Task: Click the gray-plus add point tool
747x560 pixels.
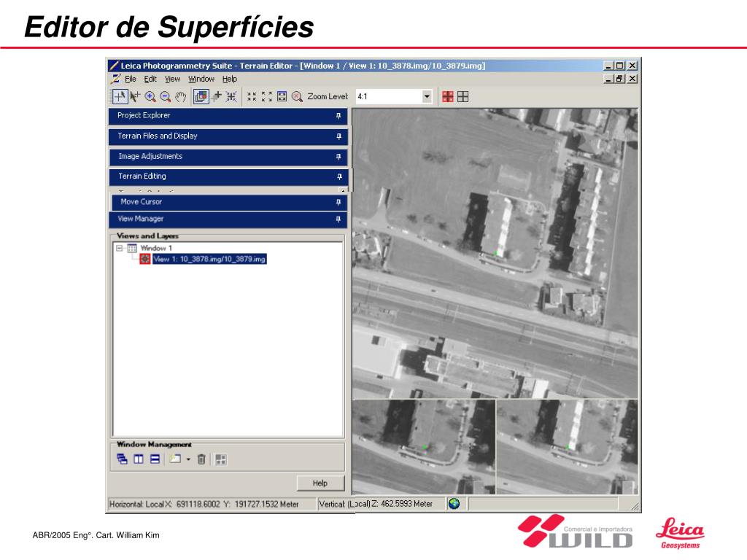Action: point(217,97)
